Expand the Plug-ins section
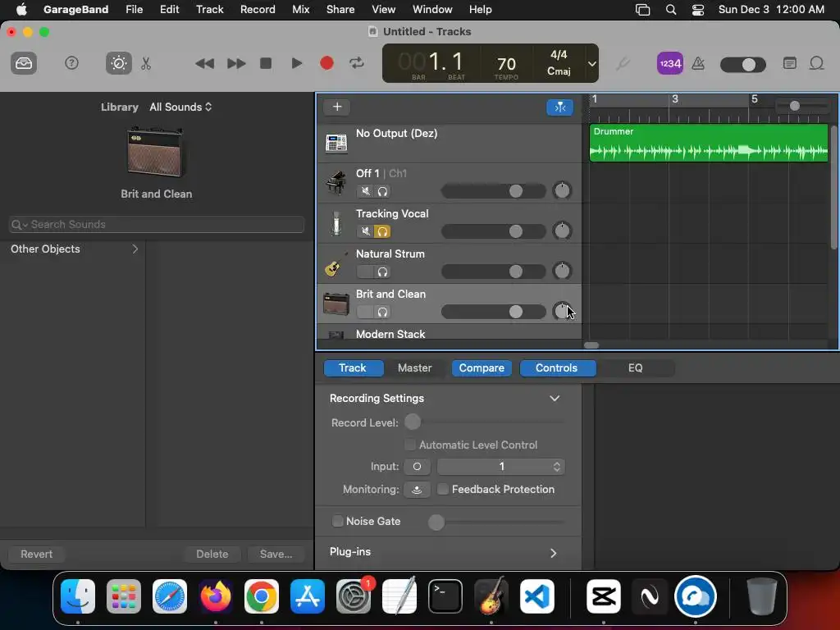 pos(554,553)
